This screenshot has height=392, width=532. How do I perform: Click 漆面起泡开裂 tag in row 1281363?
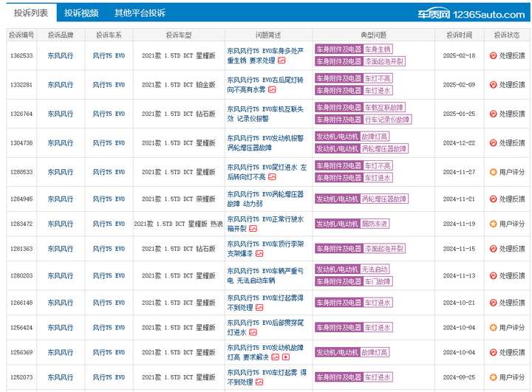pos(384,249)
